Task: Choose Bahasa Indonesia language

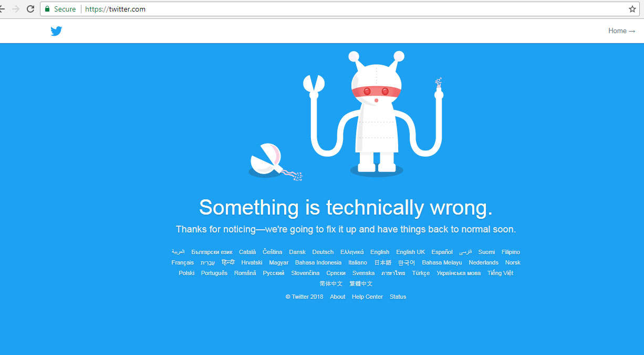Action: (318, 262)
